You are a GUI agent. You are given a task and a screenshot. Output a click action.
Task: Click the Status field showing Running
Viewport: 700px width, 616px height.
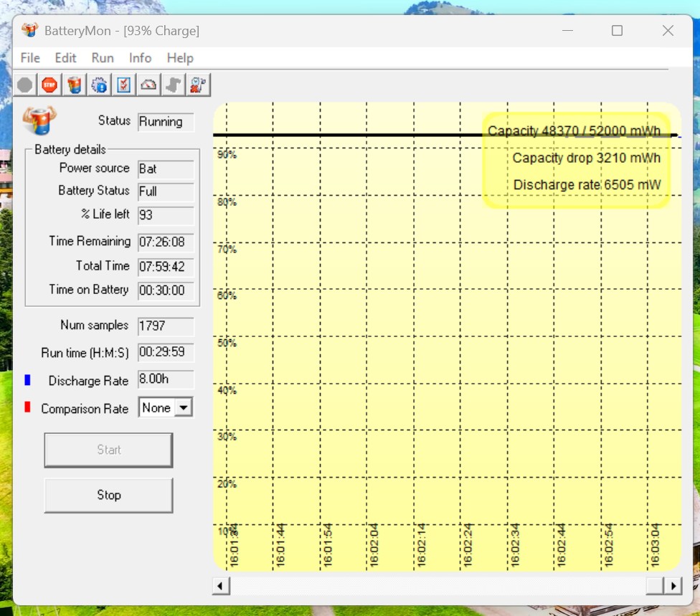[166, 122]
